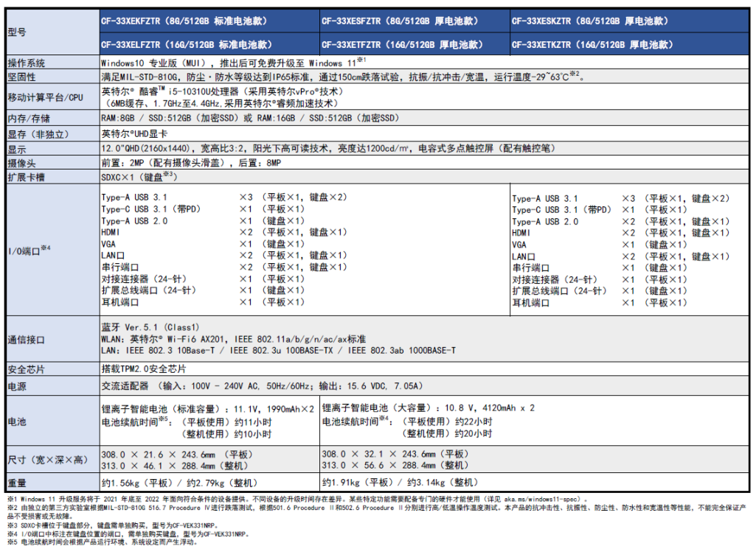Click 对接连接器（24-针）in left port list

click(144, 279)
